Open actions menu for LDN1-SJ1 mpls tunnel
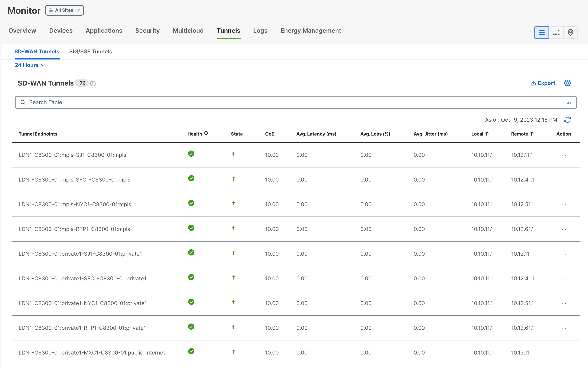The height and width of the screenshot is (368, 588). [564, 155]
